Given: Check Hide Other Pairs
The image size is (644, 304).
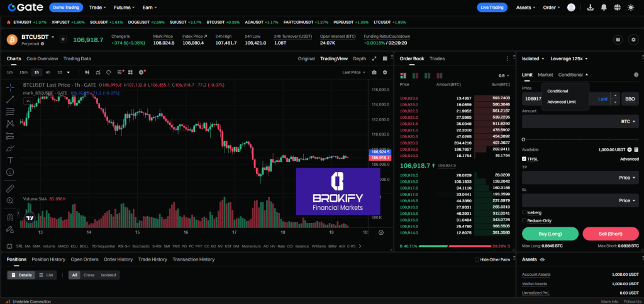Looking at the screenshot, I should [477, 259].
